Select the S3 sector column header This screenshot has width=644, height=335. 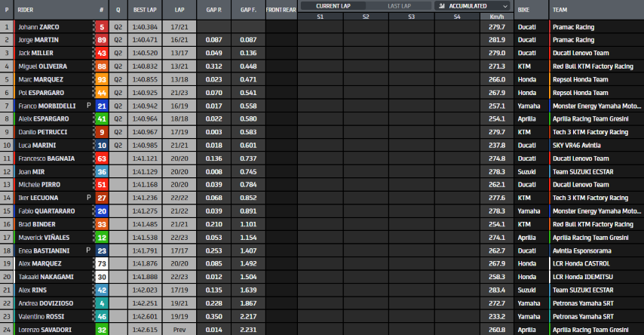tap(411, 17)
